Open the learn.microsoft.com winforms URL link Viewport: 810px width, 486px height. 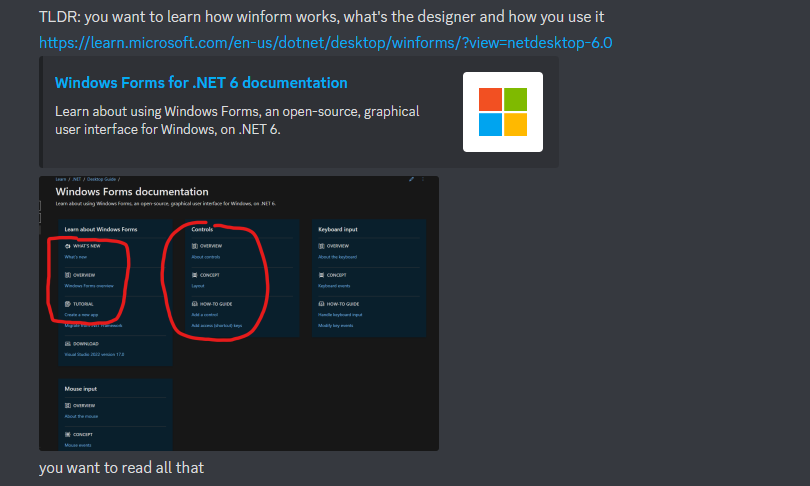(325, 42)
